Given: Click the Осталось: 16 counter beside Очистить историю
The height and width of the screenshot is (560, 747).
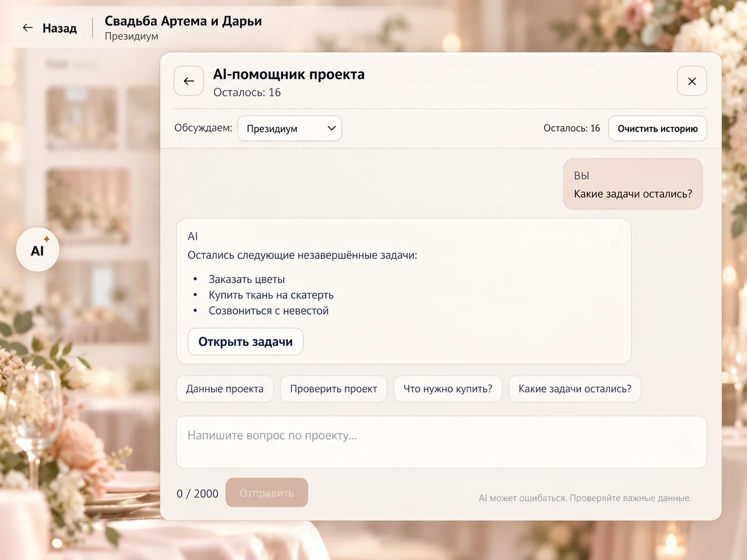Looking at the screenshot, I should (572, 128).
